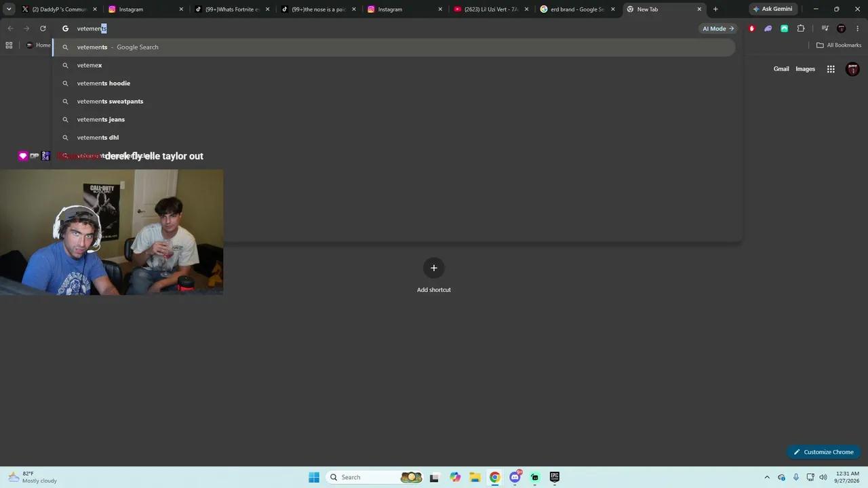Show hidden system tray icons

767,477
